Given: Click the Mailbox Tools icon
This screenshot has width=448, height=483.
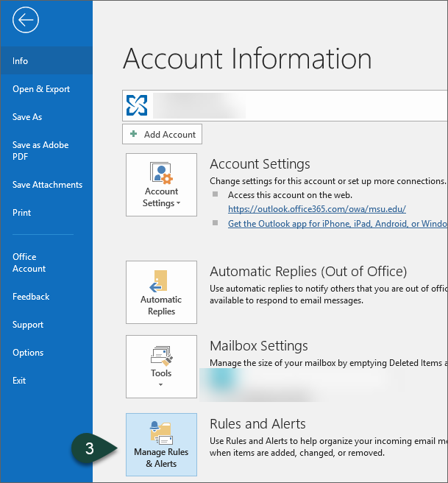Looking at the screenshot, I should [x=161, y=356].
